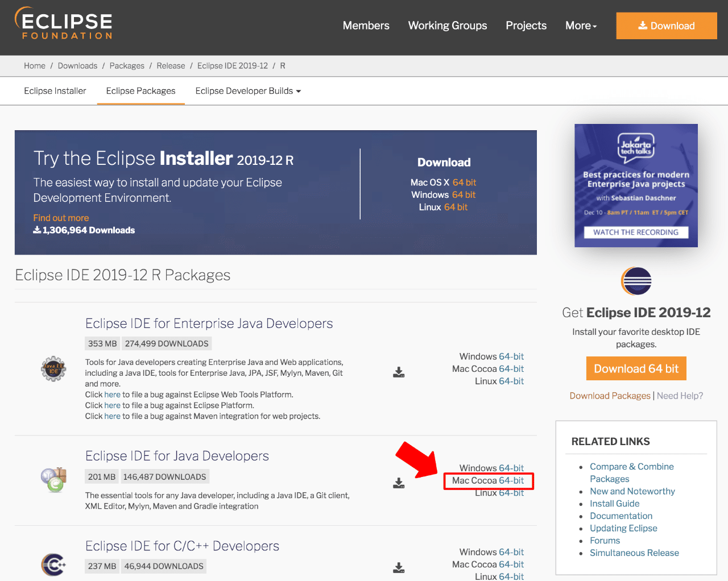Screen dimensions: 728x581
Task: Click the Downloads breadcrumb link
Action: pyautogui.click(x=77, y=66)
